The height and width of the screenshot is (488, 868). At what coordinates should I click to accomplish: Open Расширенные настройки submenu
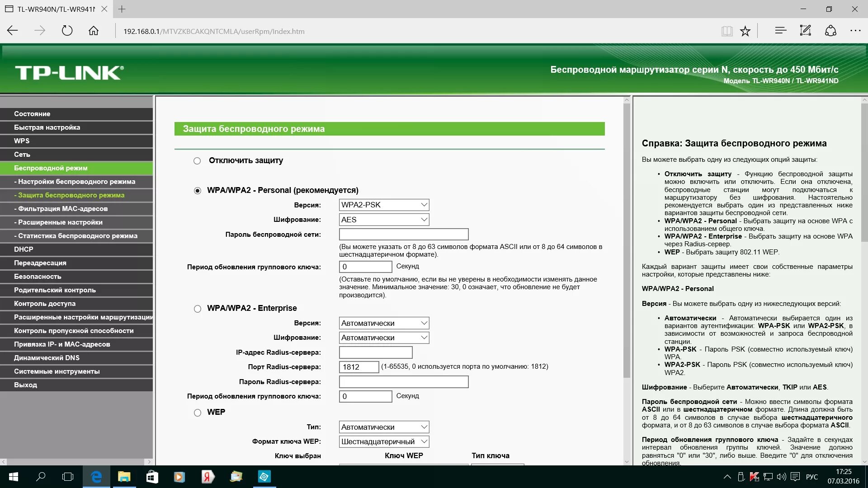point(76,222)
